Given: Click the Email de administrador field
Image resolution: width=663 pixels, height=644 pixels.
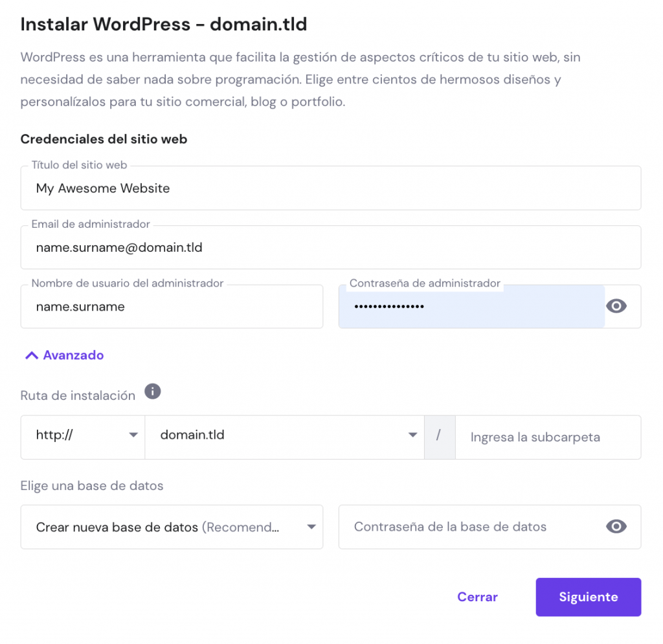Looking at the screenshot, I should pyautogui.click(x=259, y=247).
